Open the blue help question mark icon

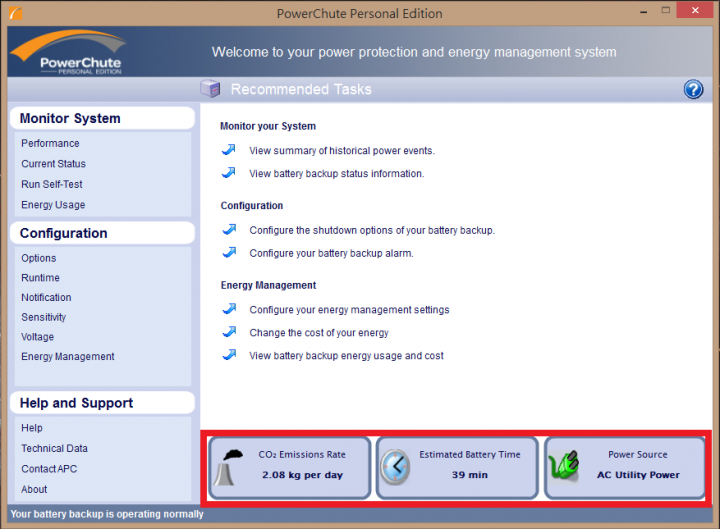[x=693, y=89]
